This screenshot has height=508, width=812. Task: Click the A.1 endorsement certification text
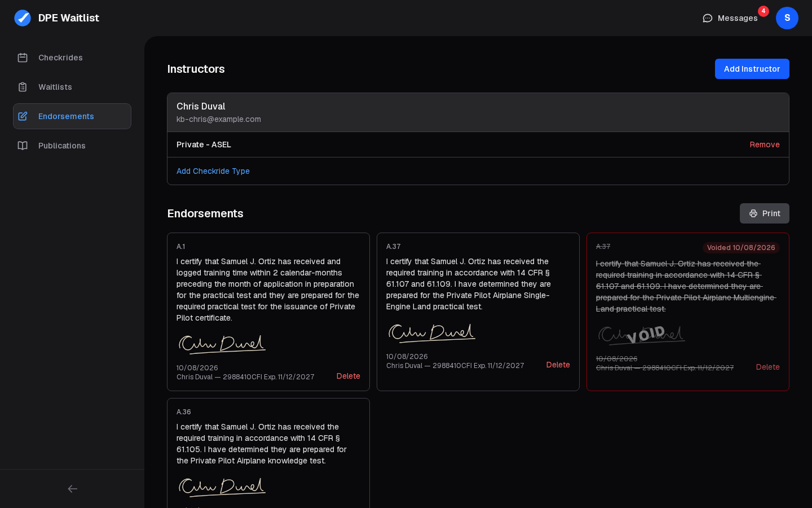(x=268, y=290)
